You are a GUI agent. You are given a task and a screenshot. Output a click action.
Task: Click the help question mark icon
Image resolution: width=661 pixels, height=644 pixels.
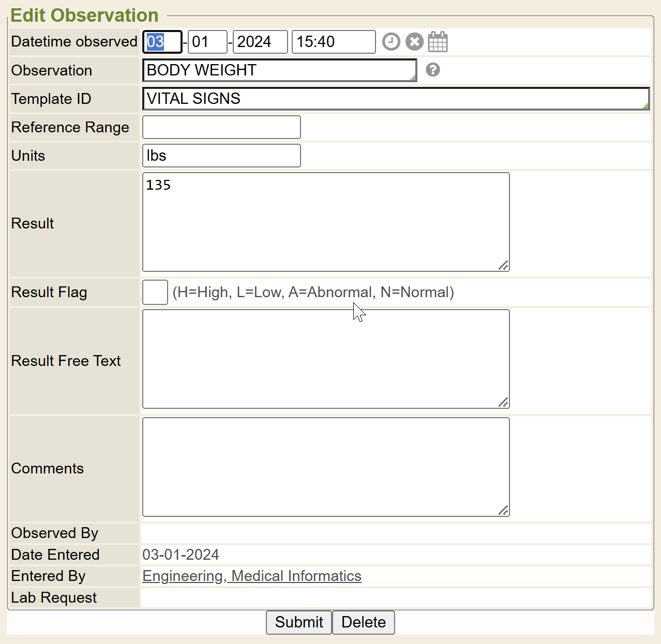[433, 70]
